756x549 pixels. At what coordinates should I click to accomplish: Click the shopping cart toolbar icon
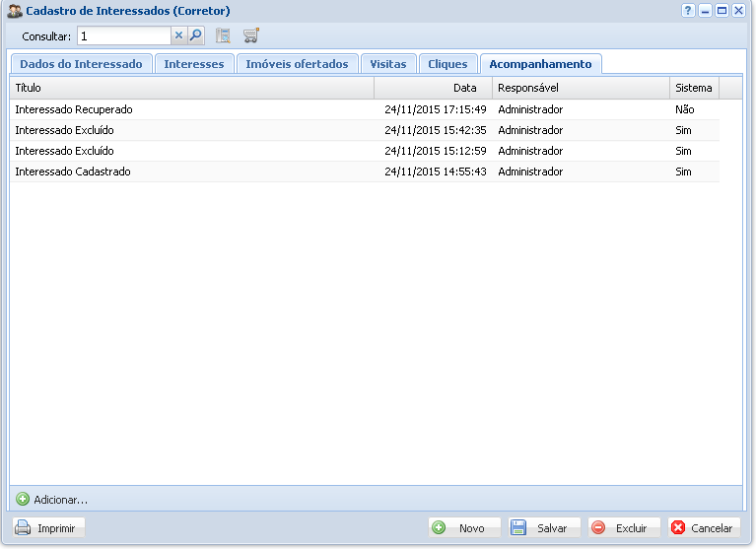[x=250, y=35]
